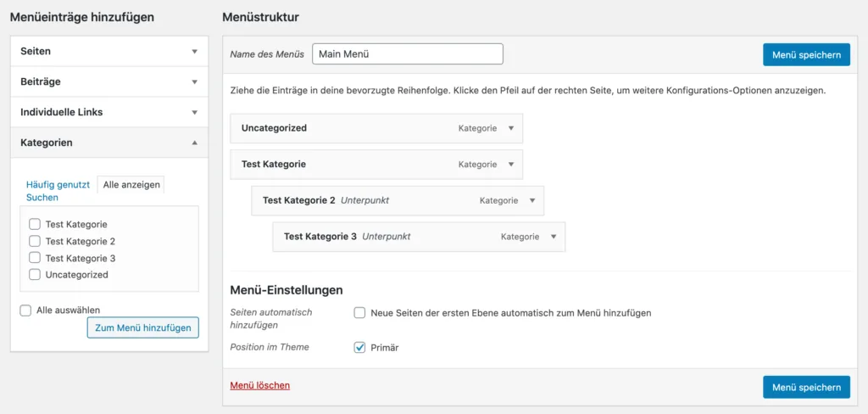Click the Menü-Einstellungen heading
The width and height of the screenshot is (868, 414).
pyautogui.click(x=287, y=290)
